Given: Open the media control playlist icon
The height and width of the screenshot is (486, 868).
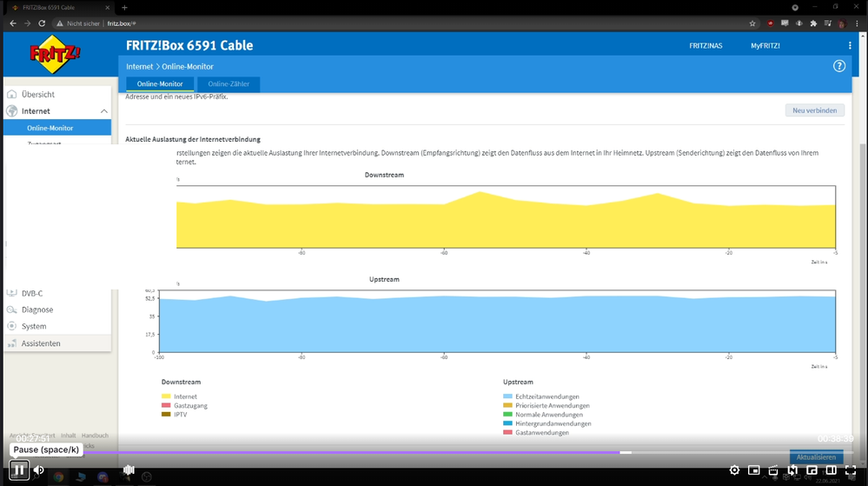Looking at the screenshot, I should pyautogui.click(x=827, y=23).
